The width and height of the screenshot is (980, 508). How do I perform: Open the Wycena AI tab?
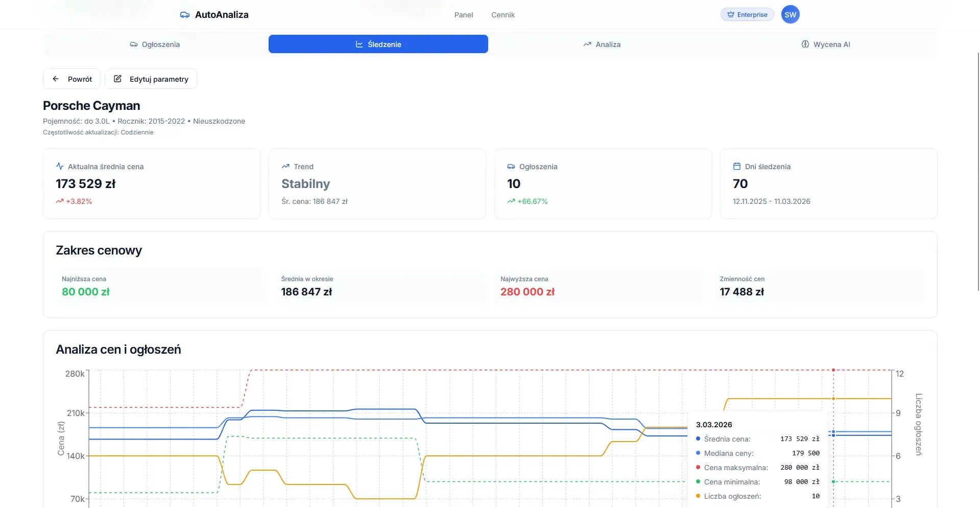click(x=826, y=44)
